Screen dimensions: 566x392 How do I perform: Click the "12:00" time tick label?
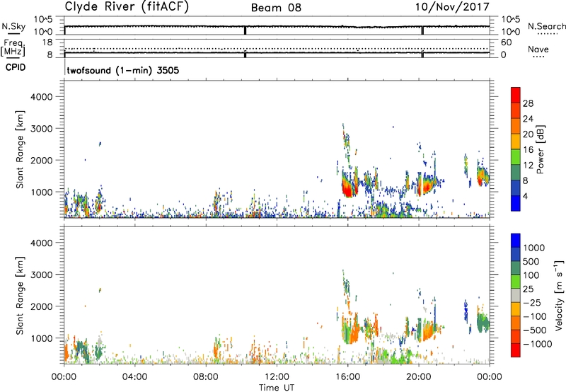pos(277,377)
